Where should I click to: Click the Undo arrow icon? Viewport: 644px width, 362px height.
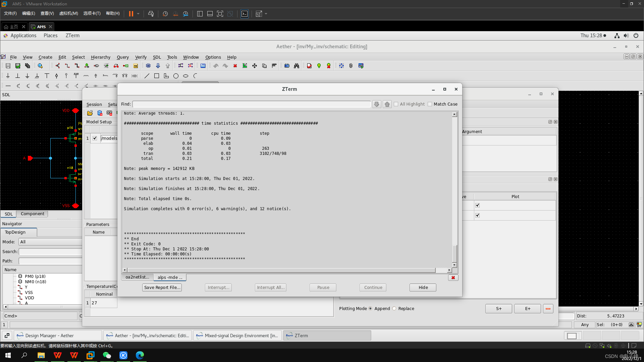[216, 66]
